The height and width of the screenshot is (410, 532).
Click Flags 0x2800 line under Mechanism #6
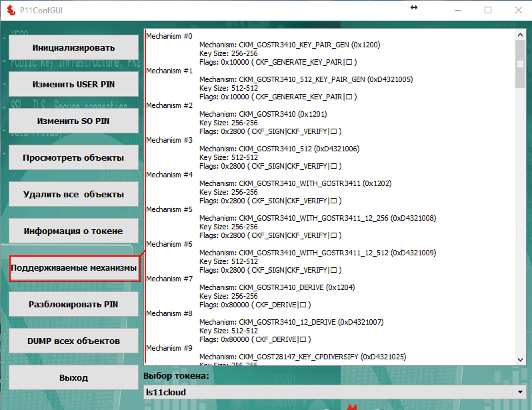tap(271, 270)
